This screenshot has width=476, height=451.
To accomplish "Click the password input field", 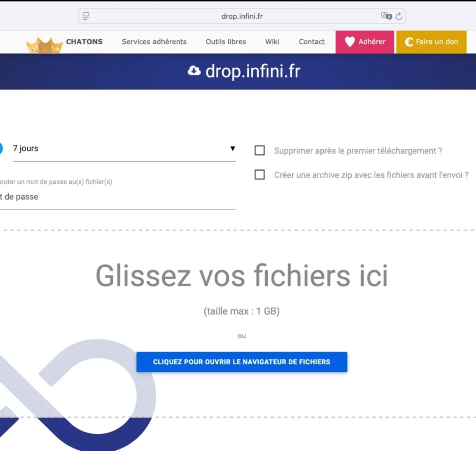I will [118, 197].
